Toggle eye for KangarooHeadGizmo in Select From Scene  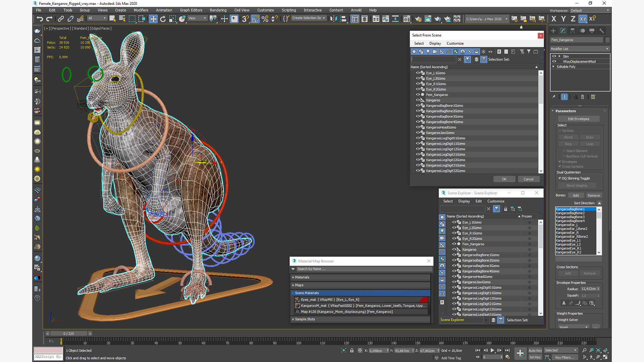(418, 127)
